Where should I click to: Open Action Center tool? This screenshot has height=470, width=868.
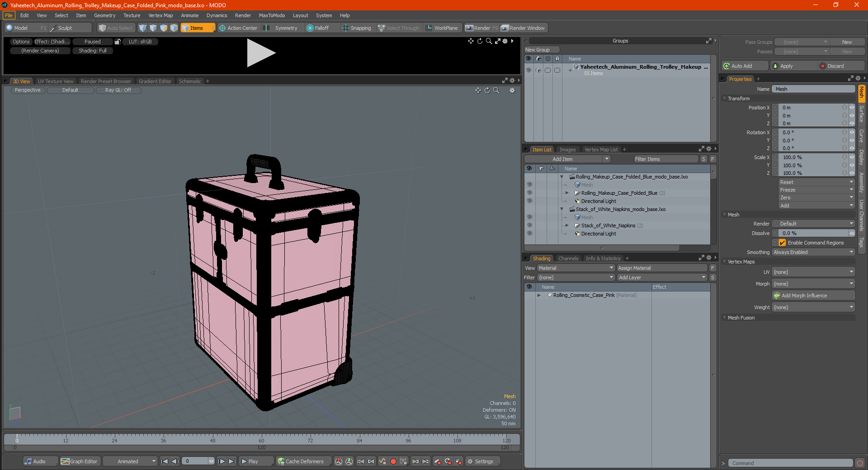[238, 28]
